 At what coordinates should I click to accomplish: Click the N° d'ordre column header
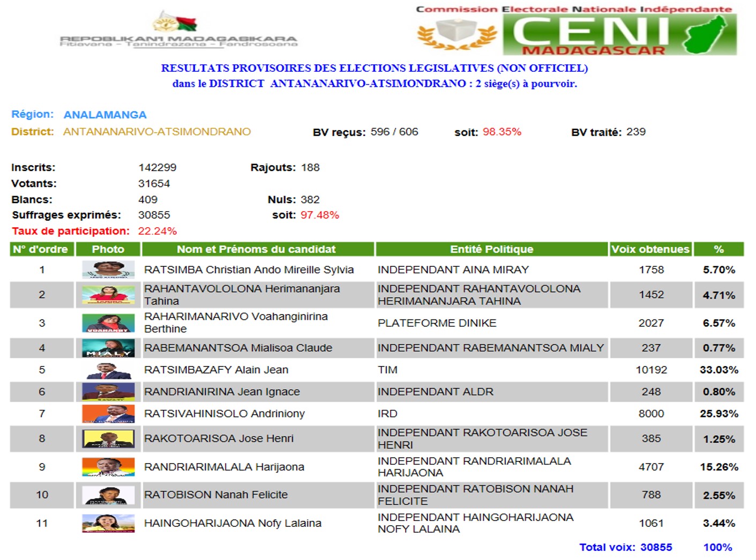coord(41,249)
